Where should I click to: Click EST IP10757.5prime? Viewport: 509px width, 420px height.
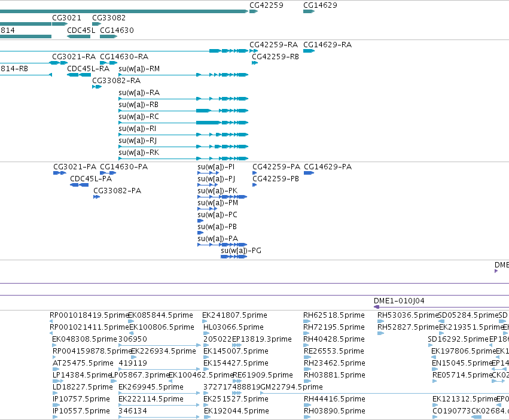(x=81, y=399)
